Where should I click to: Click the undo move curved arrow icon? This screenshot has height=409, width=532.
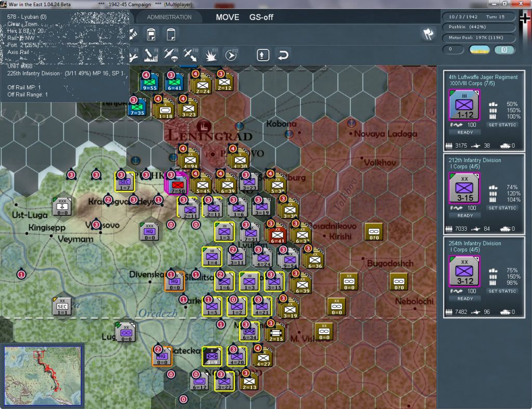tap(283, 55)
